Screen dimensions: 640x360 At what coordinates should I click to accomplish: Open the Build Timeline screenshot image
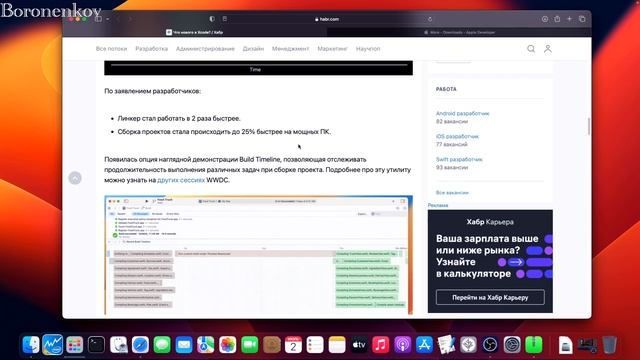click(x=258, y=255)
